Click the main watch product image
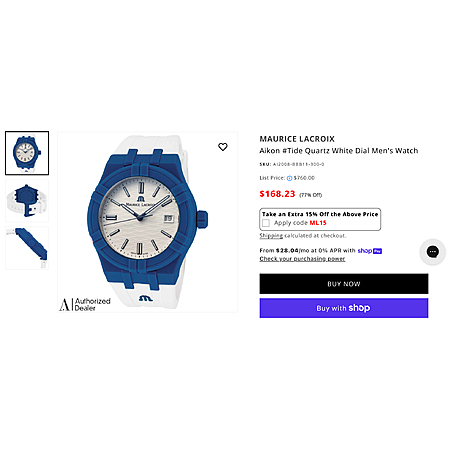This screenshot has height=450, width=450. (x=148, y=222)
